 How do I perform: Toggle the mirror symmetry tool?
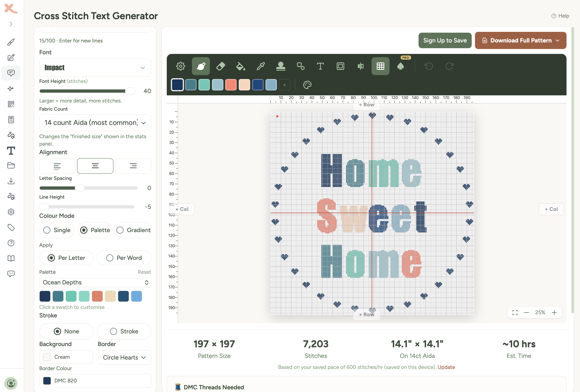[x=360, y=66]
